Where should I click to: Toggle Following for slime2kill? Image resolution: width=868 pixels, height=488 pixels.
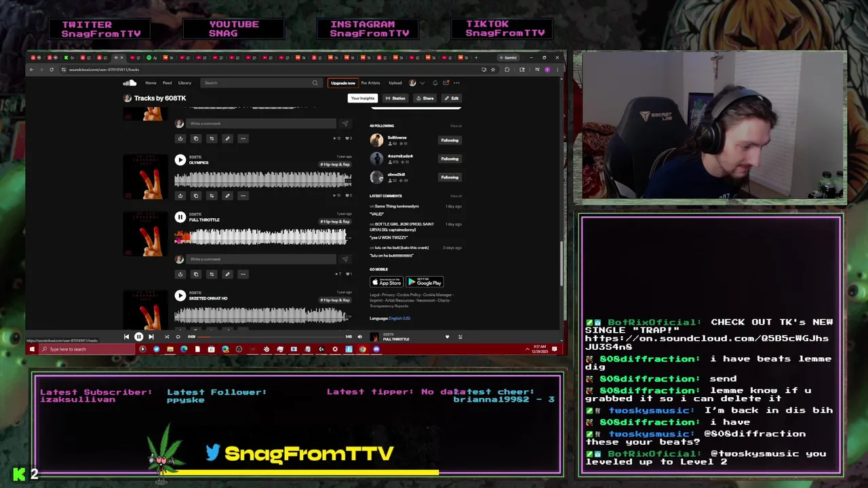pyautogui.click(x=450, y=178)
